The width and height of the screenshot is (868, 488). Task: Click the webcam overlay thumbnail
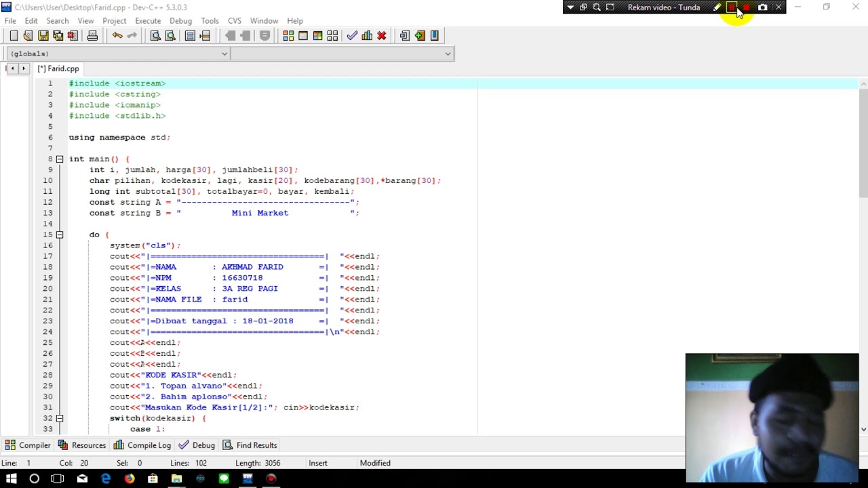772,417
